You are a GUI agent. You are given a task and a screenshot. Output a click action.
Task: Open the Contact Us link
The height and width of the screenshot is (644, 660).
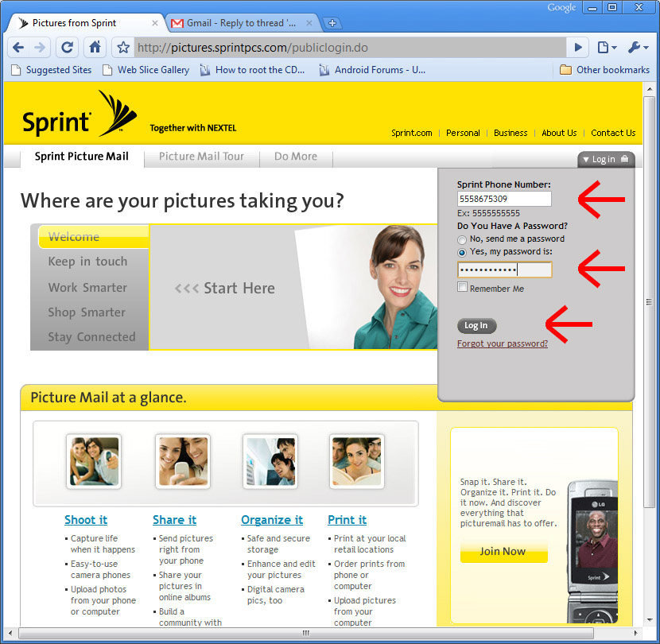613,133
